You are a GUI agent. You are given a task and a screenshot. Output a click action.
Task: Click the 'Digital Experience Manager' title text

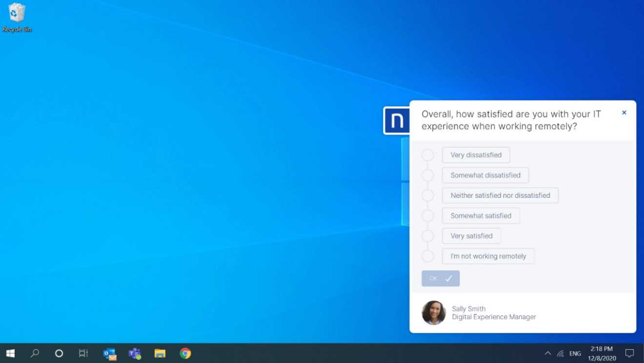click(x=494, y=317)
